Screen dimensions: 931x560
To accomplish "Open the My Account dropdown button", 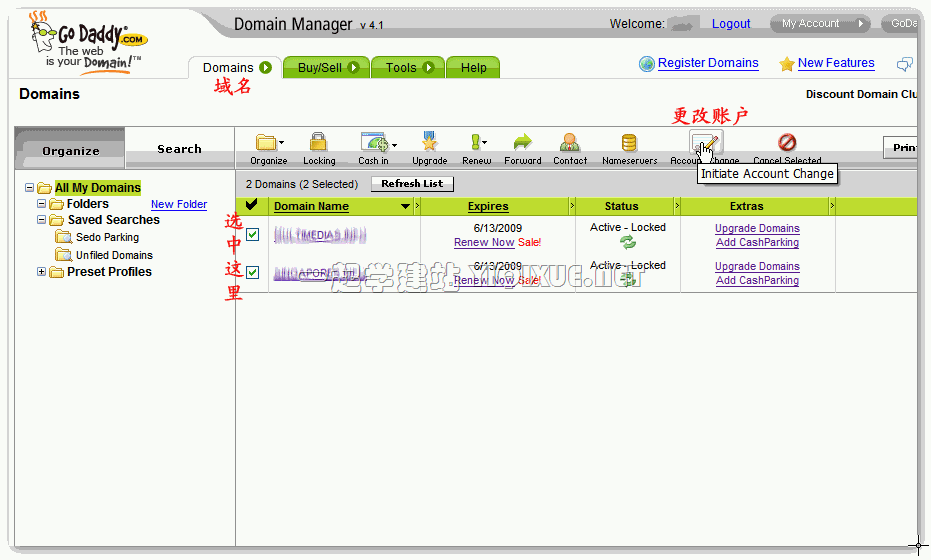I will coord(820,24).
